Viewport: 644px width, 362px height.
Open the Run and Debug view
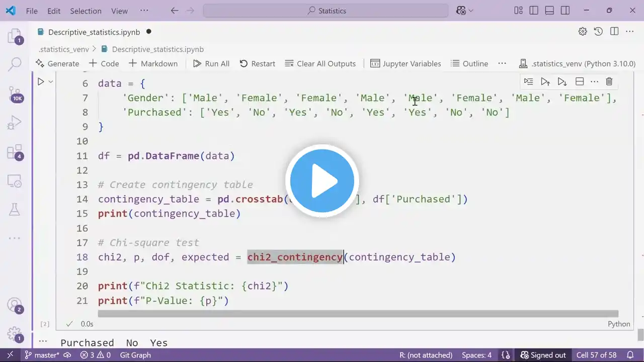[15, 122]
